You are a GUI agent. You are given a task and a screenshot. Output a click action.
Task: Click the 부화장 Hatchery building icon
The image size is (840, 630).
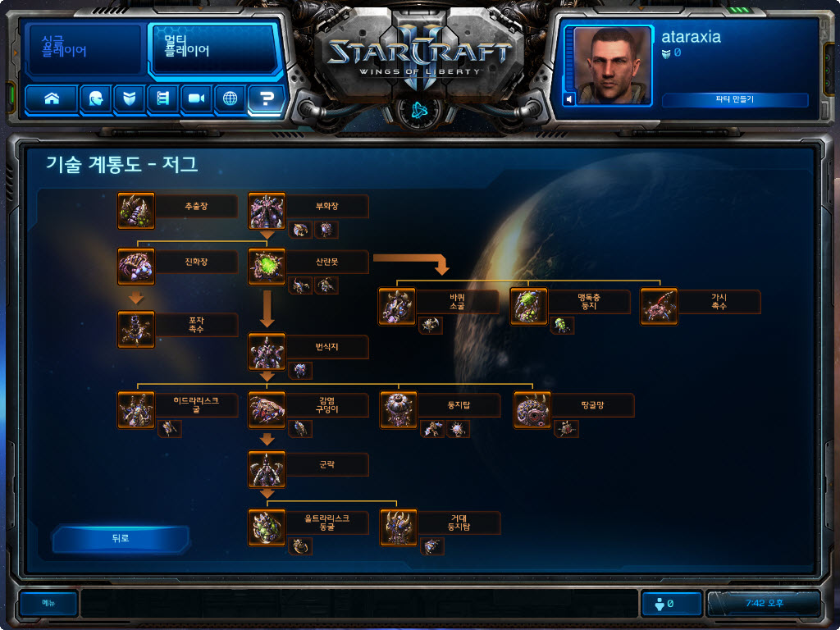pyautogui.click(x=267, y=211)
